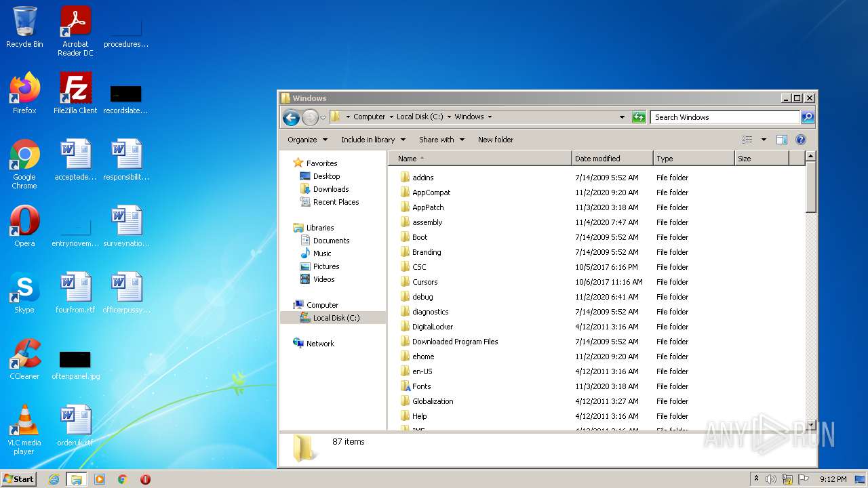Click the Back navigation arrow in Explorer
The image size is (868, 488).
coord(291,117)
